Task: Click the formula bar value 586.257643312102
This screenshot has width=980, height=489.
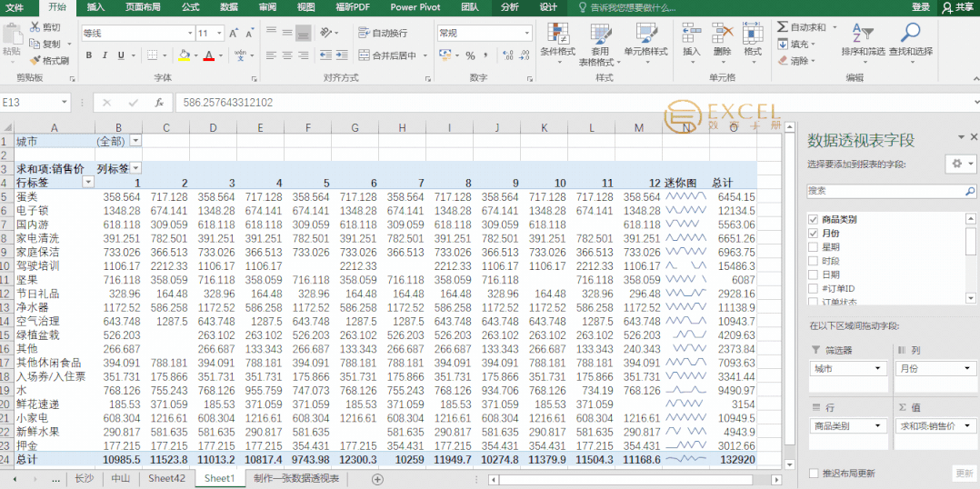Action: [228, 103]
